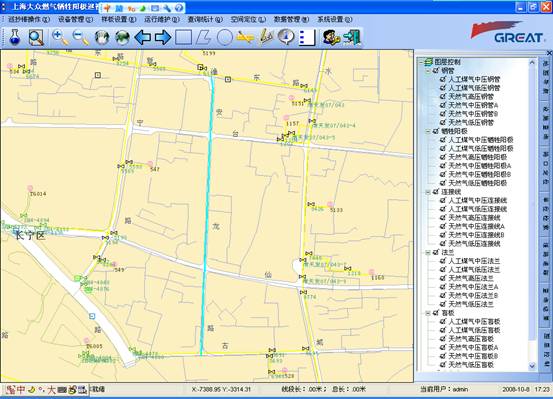Toggle the 牺牲阳极 group layer checkmark
This screenshot has height=399, width=553.
pos(436,131)
